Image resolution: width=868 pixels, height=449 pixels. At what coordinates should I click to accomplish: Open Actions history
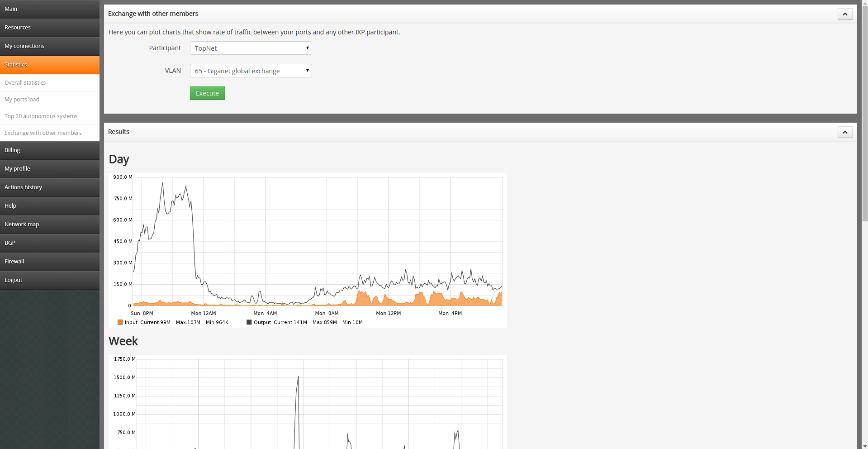pos(50,187)
